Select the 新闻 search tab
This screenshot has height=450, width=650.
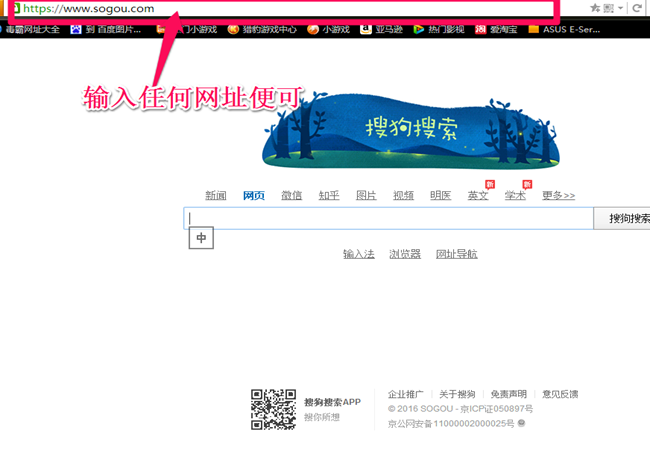(216, 196)
